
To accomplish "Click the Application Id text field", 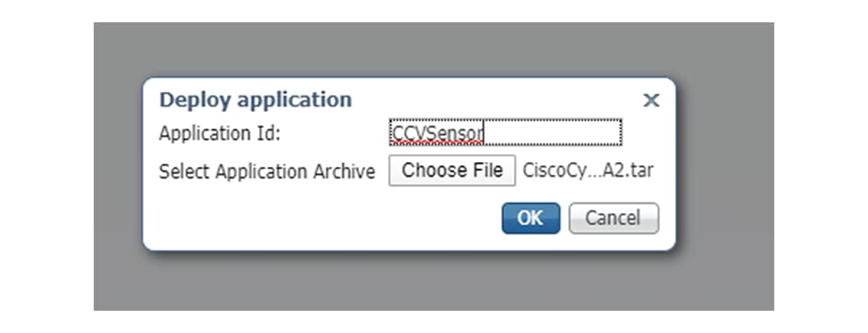I will pyautogui.click(x=506, y=132).
